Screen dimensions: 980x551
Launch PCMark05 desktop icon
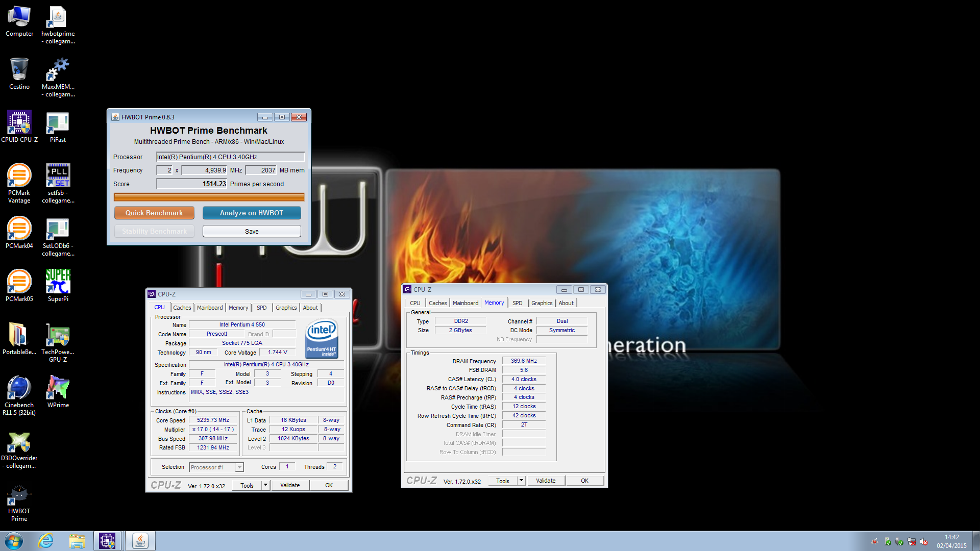tap(19, 286)
